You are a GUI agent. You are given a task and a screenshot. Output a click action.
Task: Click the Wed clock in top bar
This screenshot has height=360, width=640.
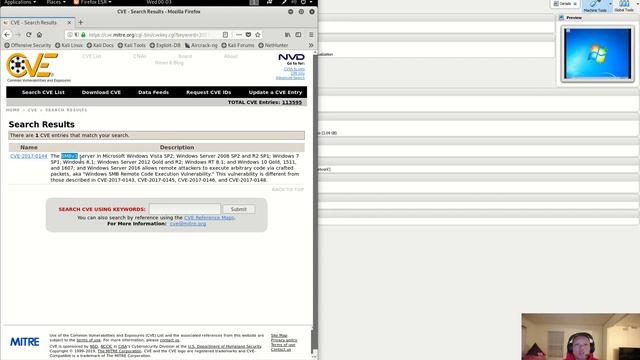tap(159, 2)
